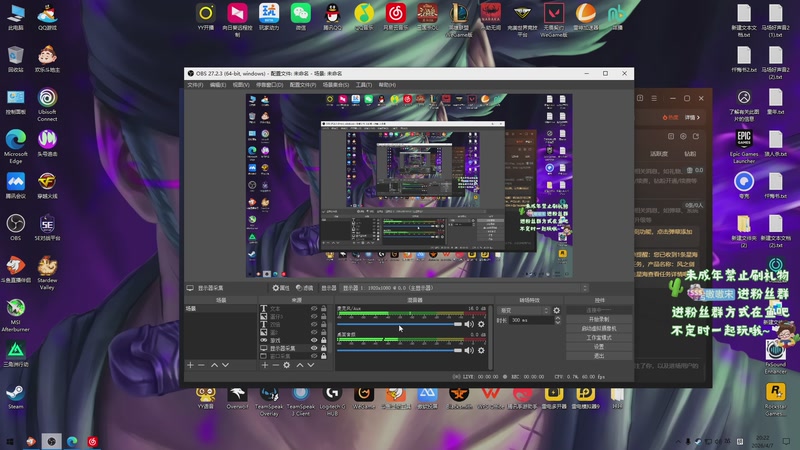The image size is (800, 450).
Task: Enable 工作室模式 studio mode button
Action: tap(599, 338)
